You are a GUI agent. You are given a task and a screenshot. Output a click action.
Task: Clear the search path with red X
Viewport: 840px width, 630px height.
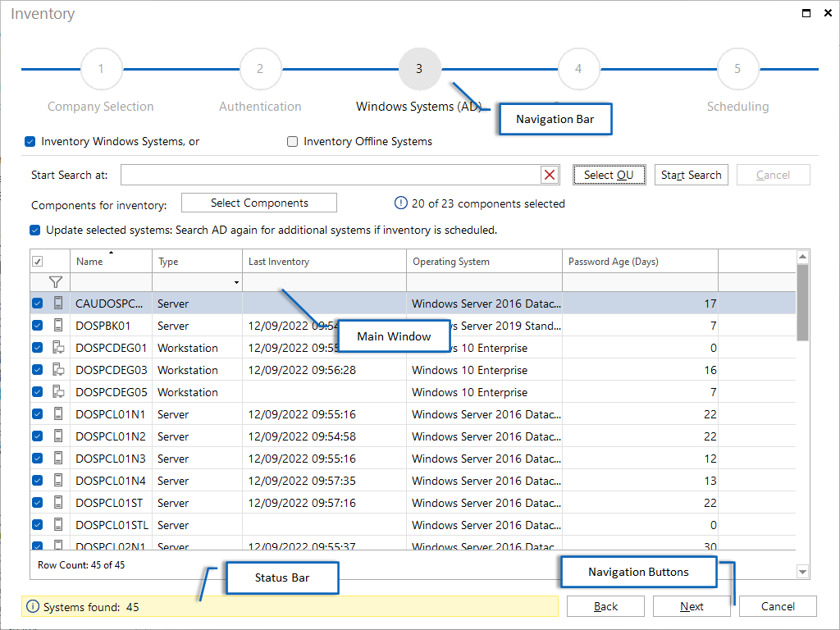[x=550, y=175]
